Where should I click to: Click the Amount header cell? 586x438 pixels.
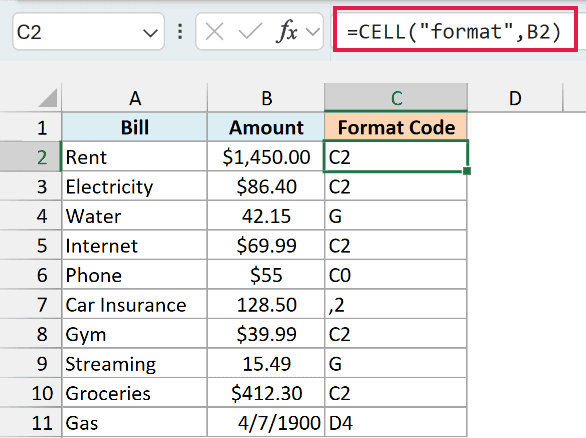(x=266, y=127)
